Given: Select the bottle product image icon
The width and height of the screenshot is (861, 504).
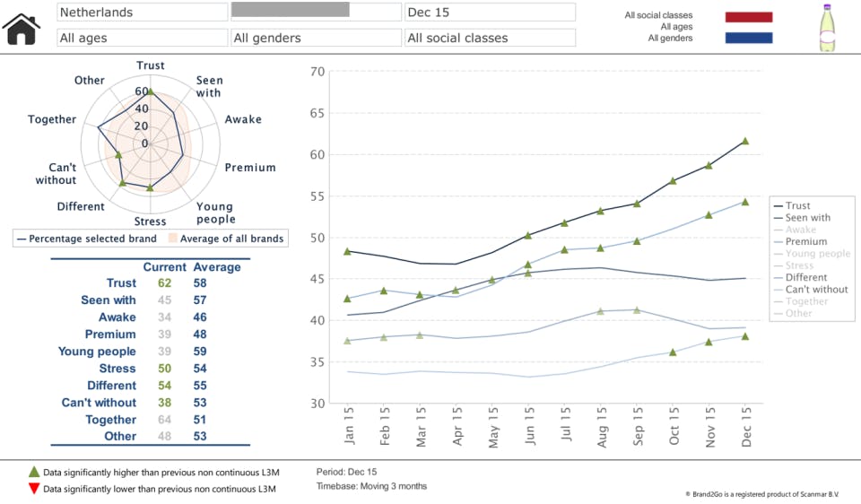Looking at the screenshot, I should click(827, 28).
